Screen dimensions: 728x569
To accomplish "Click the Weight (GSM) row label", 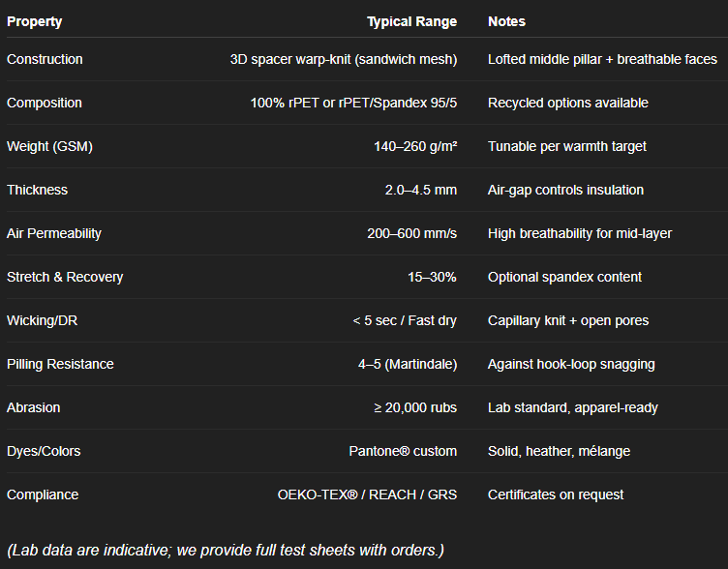I will (49, 146).
